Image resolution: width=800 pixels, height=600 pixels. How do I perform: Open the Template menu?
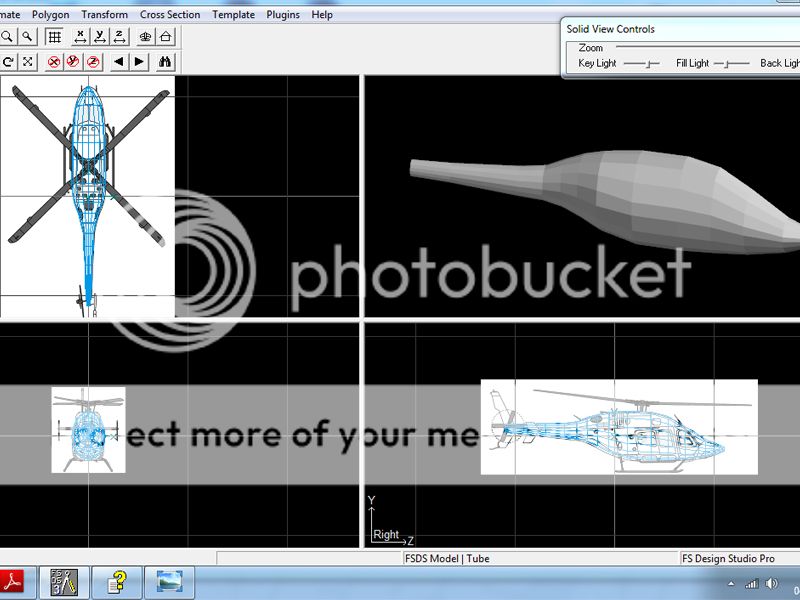(233, 14)
